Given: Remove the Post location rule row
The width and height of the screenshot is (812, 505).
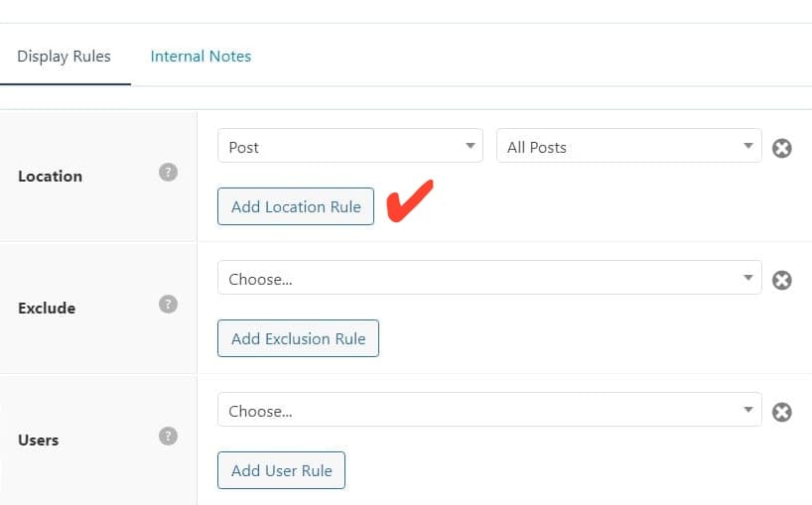Looking at the screenshot, I should tap(782, 149).
